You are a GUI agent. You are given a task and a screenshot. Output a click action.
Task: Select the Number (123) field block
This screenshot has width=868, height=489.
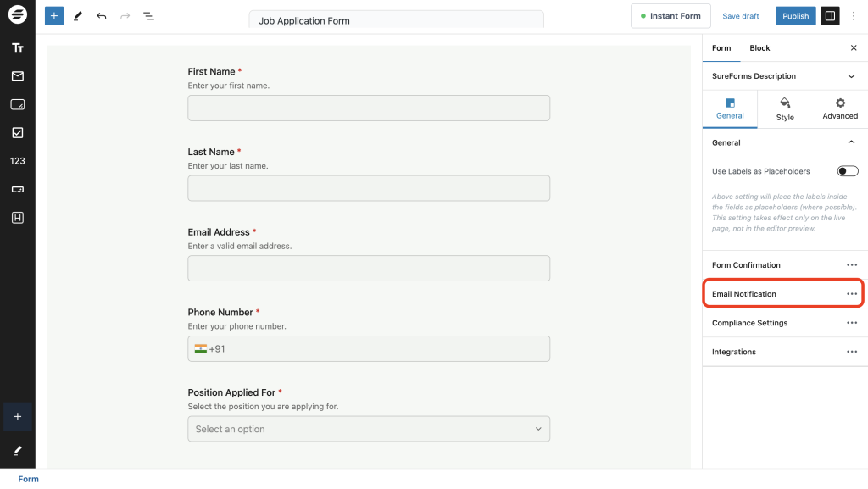[17, 160]
